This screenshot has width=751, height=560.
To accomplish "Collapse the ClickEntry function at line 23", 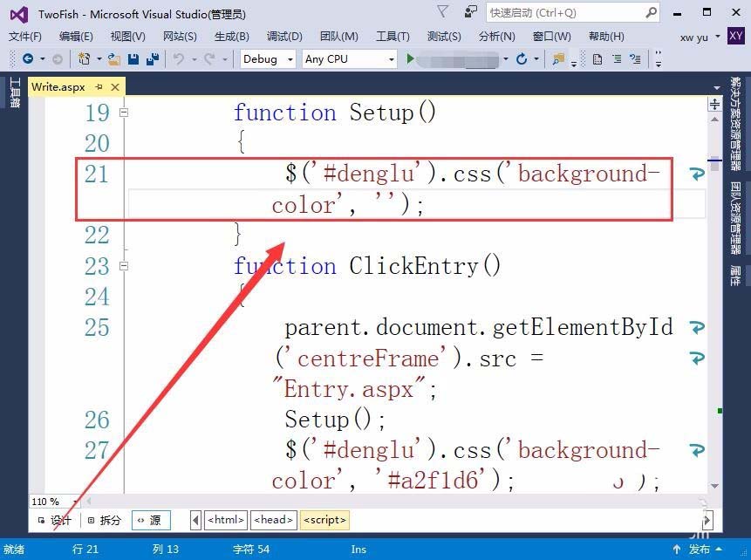I will pos(124,265).
